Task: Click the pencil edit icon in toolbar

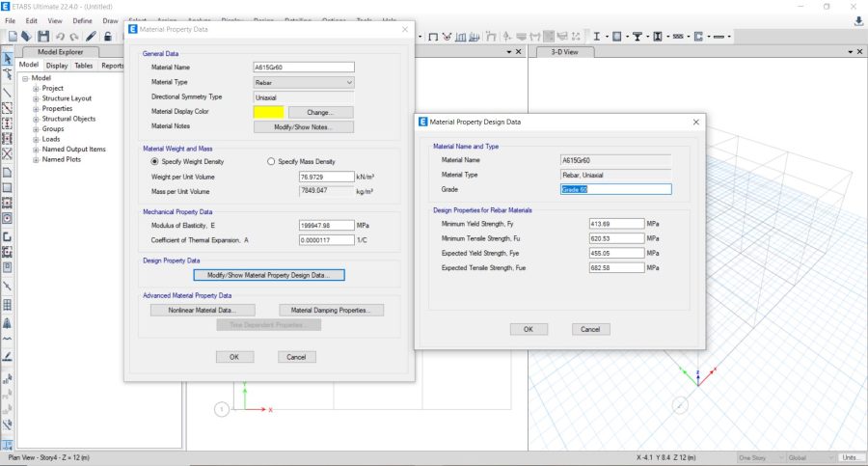Action: [x=92, y=37]
